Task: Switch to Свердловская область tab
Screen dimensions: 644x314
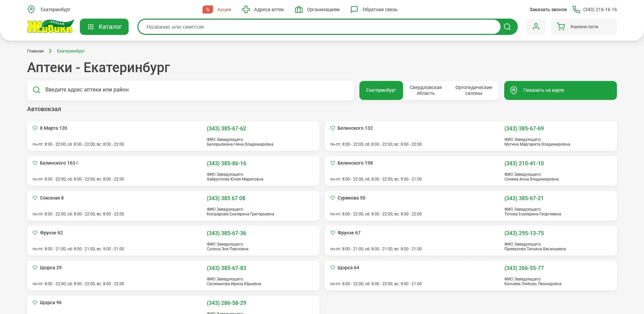Action: coord(425,90)
